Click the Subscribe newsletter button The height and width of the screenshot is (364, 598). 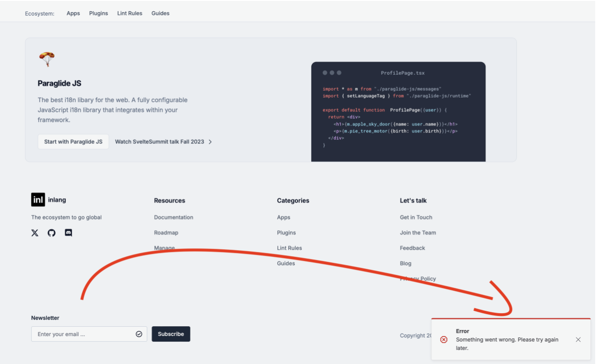(x=171, y=334)
